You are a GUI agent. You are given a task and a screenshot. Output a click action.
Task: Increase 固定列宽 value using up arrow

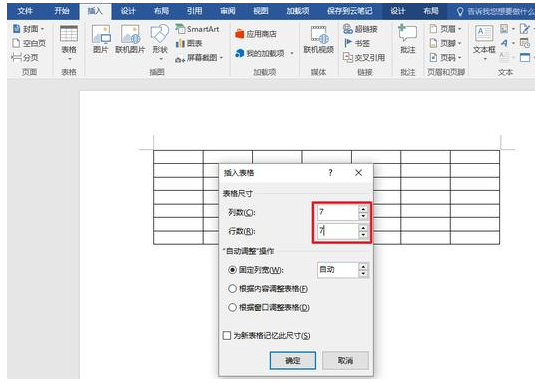[363, 267]
